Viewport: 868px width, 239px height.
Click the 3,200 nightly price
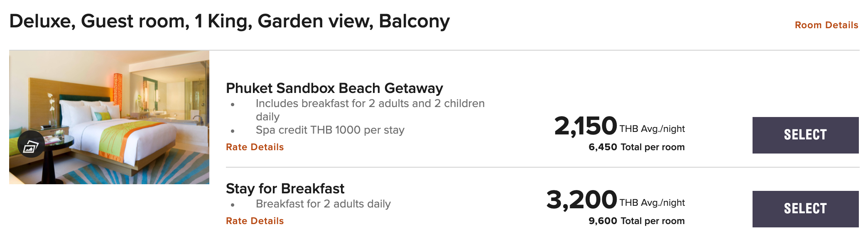point(581,200)
